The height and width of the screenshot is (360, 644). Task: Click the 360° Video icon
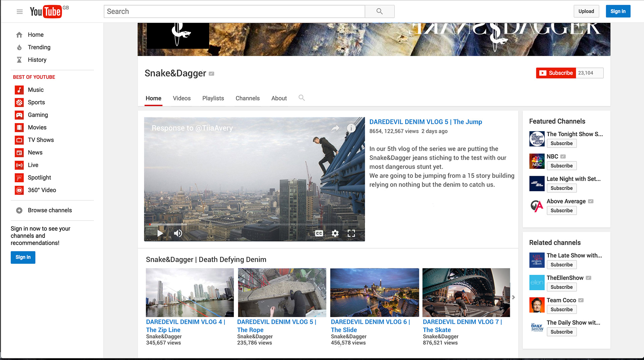19,190
